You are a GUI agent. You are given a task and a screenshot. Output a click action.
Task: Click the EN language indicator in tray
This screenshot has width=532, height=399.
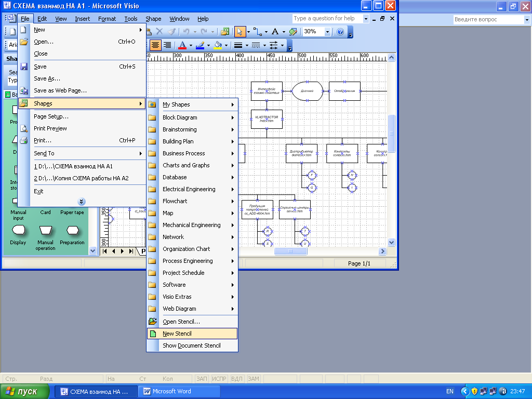click(x=450, y=391)
